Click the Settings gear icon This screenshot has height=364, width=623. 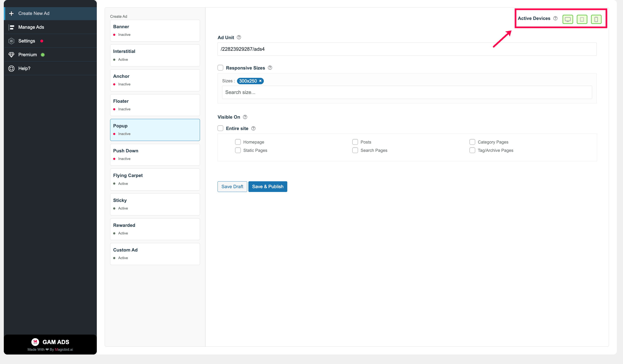(11, 41)
